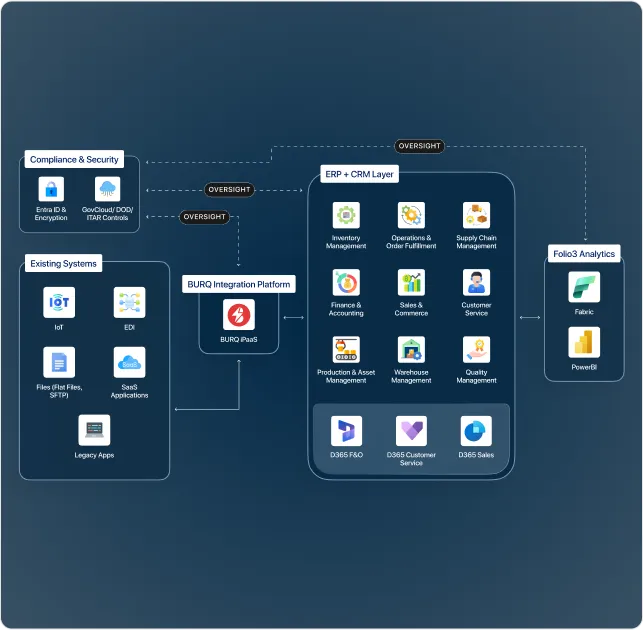Click the IoT icon in Existing Systems

point(59,302)
